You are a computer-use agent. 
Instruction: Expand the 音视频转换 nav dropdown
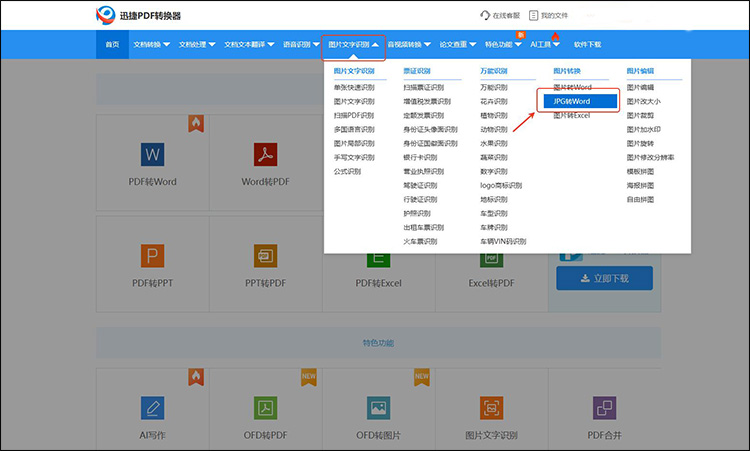point(409,44)
